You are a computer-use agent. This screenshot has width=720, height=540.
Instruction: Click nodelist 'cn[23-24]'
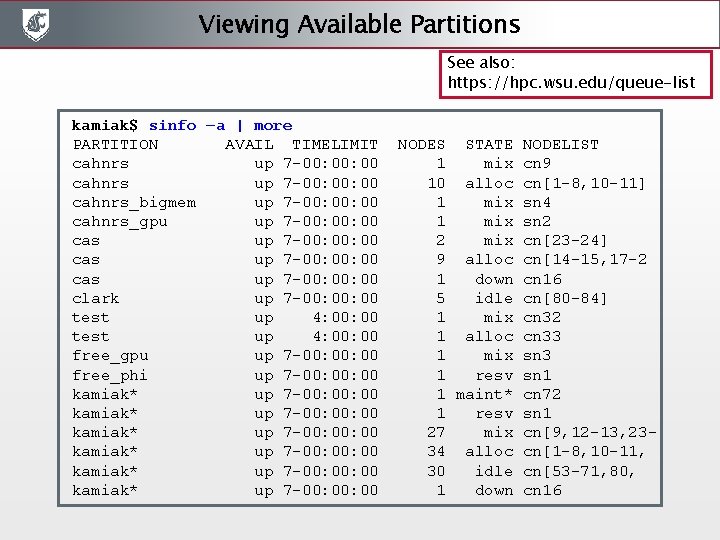[565, 241]
